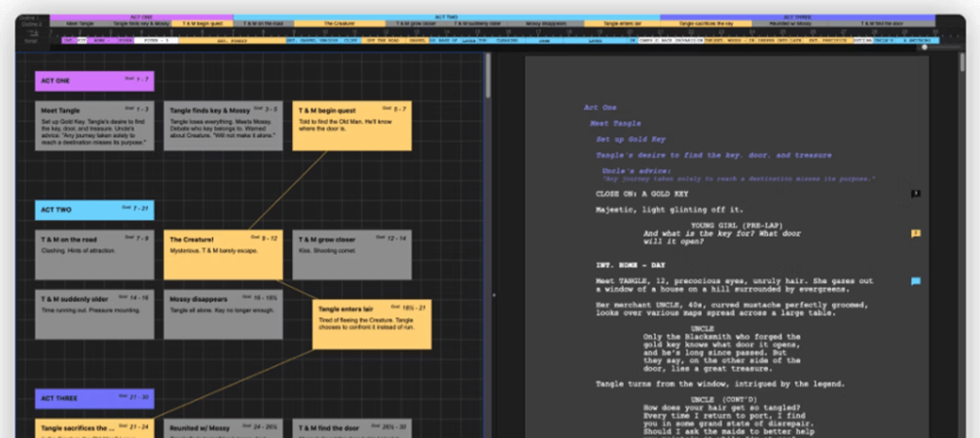Click the 'CLOSE ON: A GOLD KEY' line
This screenshot has width=980, height=438.
tap(642, 194)
